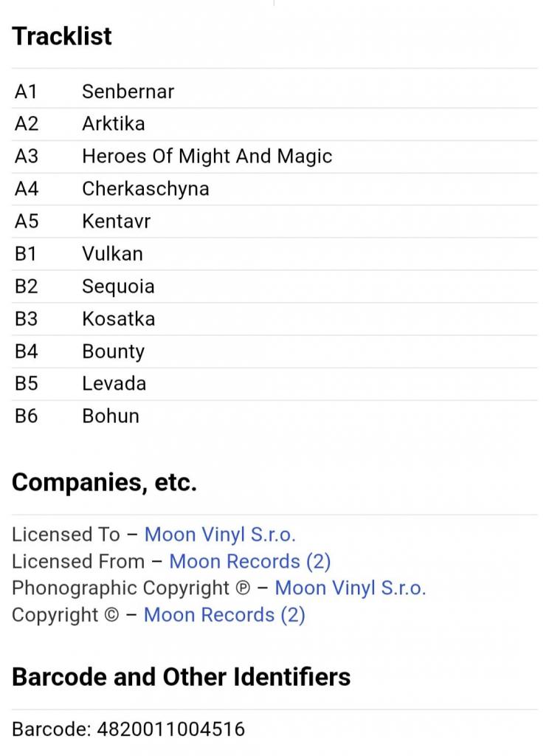Click the Tracklist section heading
This screenshot has width=549, height=756.
click(62, 36)
